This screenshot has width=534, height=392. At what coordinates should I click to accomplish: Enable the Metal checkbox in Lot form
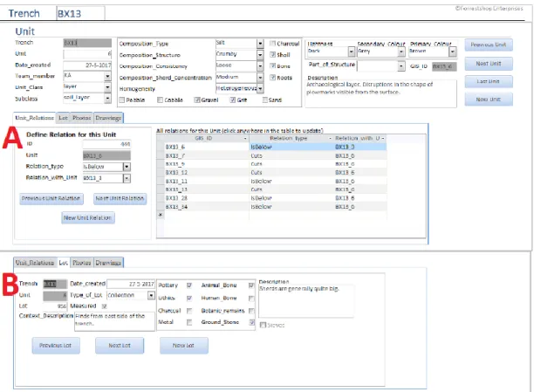pos(189,322)
